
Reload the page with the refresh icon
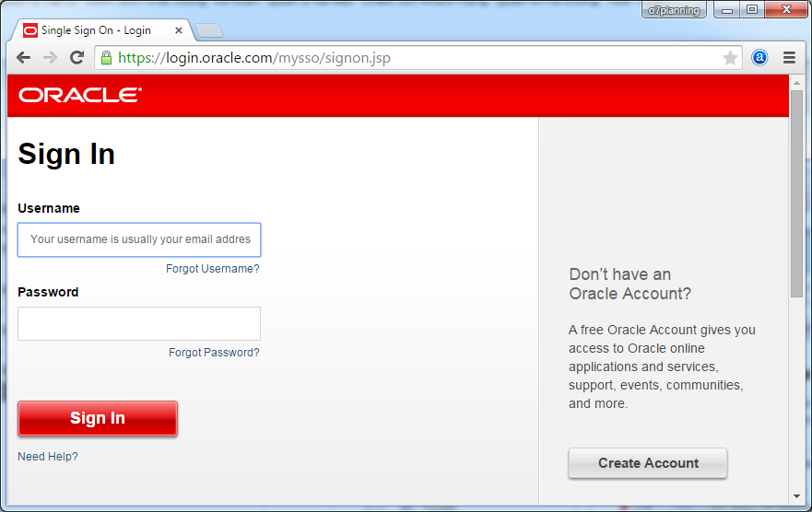77,57
